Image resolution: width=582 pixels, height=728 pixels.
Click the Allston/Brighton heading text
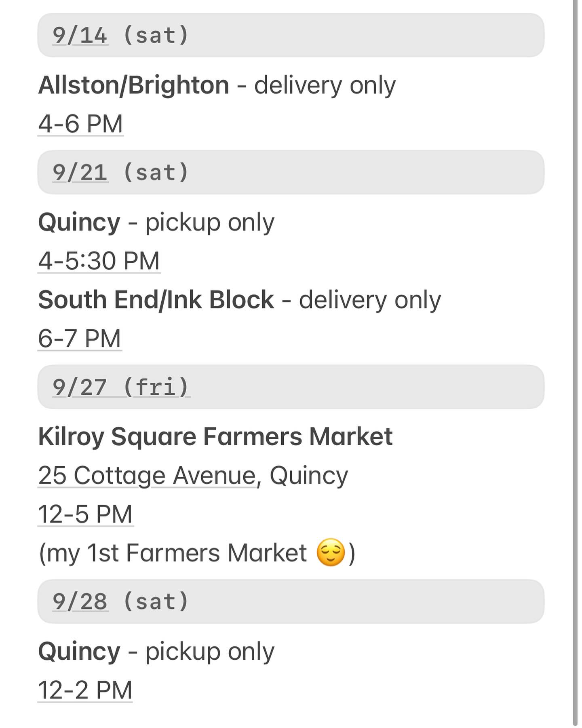pos(134,85)
